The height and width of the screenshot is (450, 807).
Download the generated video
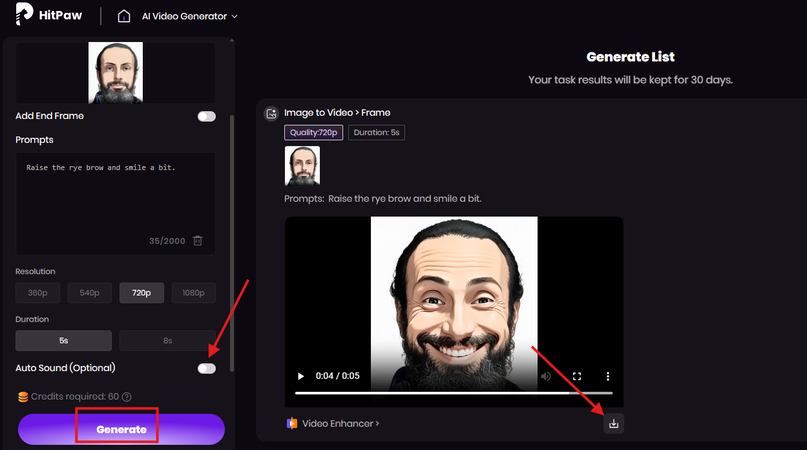tap(614, 424)
